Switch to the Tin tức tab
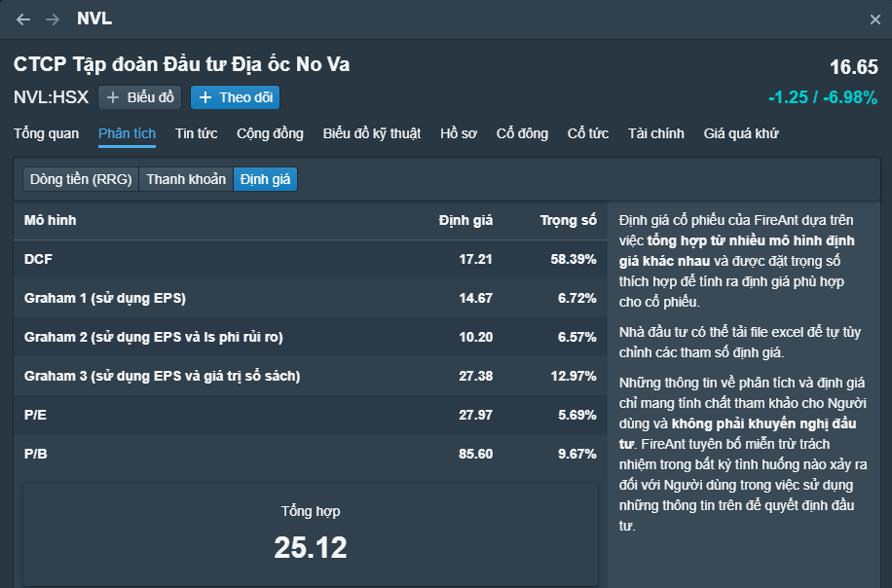The image size is (892, 588). tap(197, 133)
